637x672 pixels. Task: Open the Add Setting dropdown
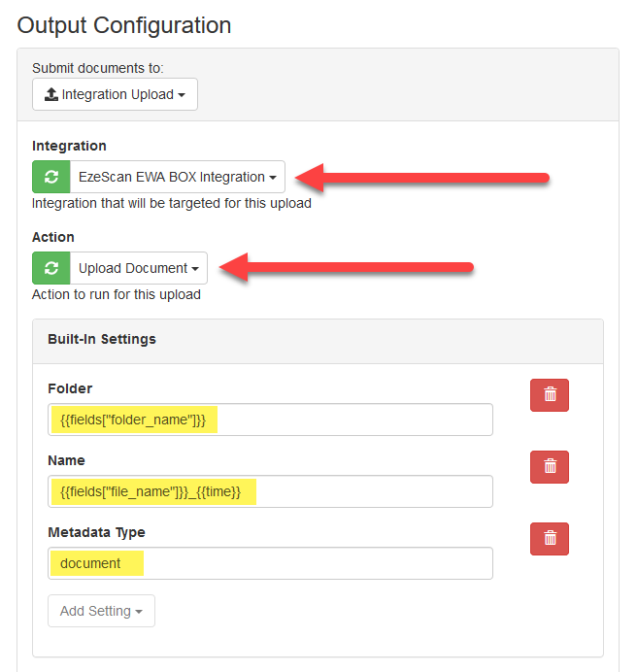coord(101,612)
